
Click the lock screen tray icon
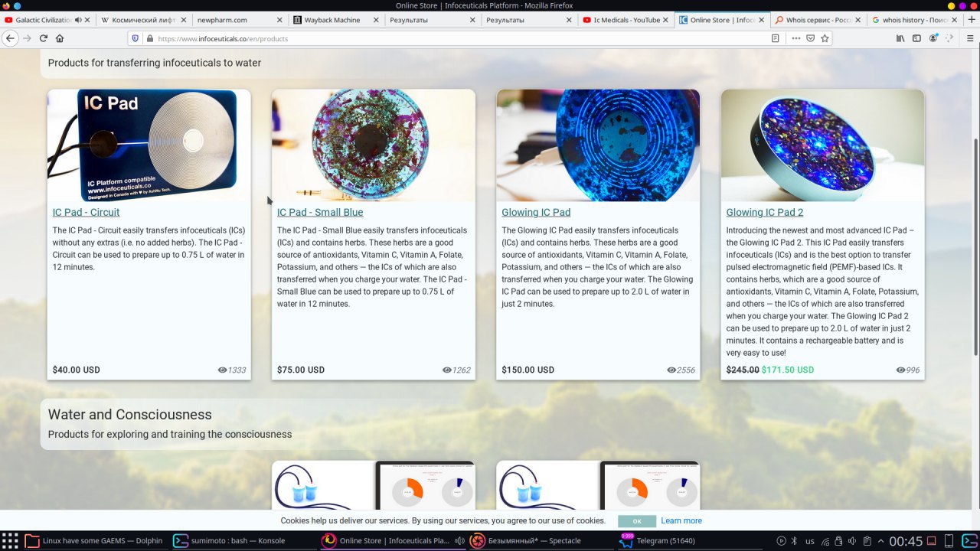(838, 541)
